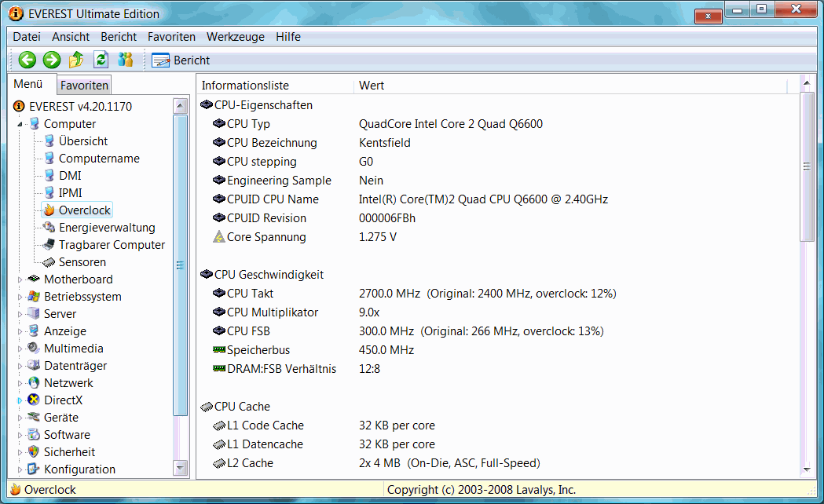
Task: Go forward with the green right arrow
Action: click(x=52, y=60)
